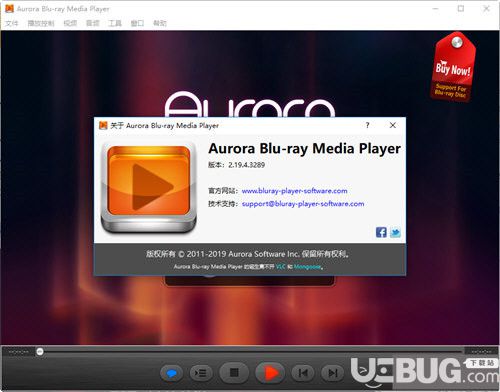Click the app icon in About dialog title
Viewport: 500px width, 392px height.
click(x=103, y=125)
